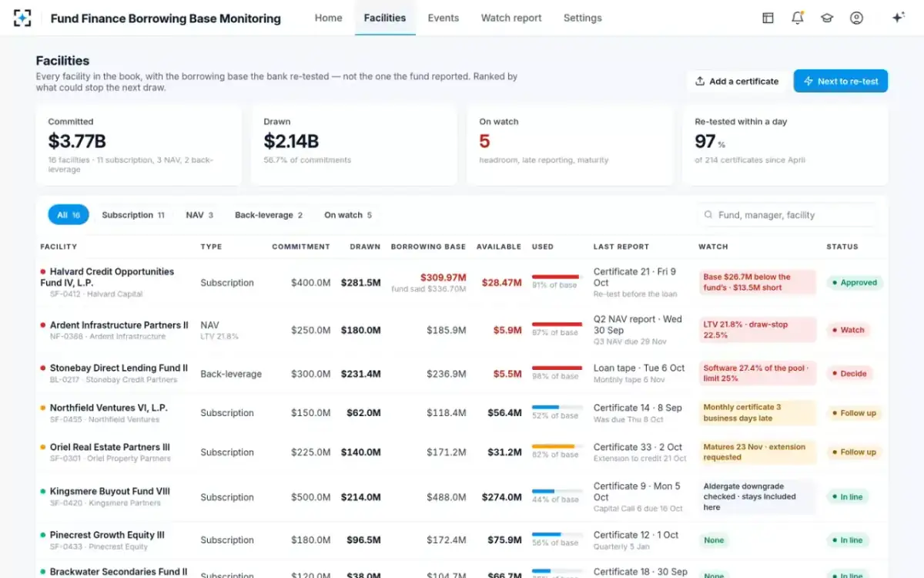Open the layout panel icon

click(768, 18)
